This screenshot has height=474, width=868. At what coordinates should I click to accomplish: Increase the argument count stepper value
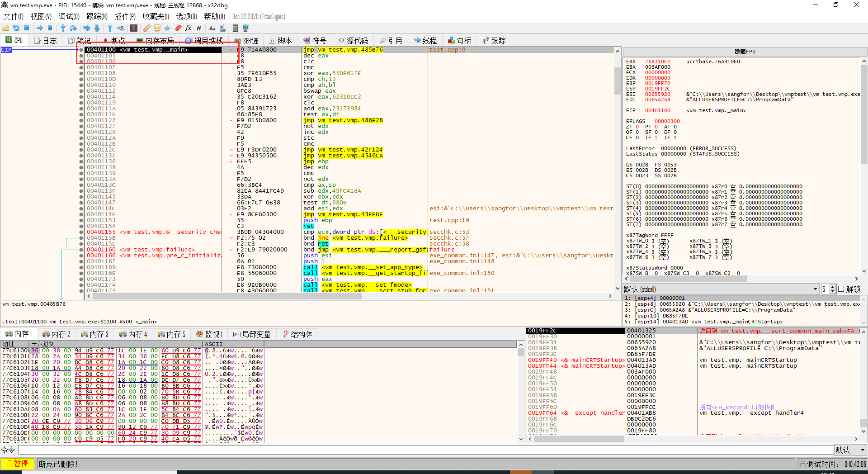pos(832,287)
